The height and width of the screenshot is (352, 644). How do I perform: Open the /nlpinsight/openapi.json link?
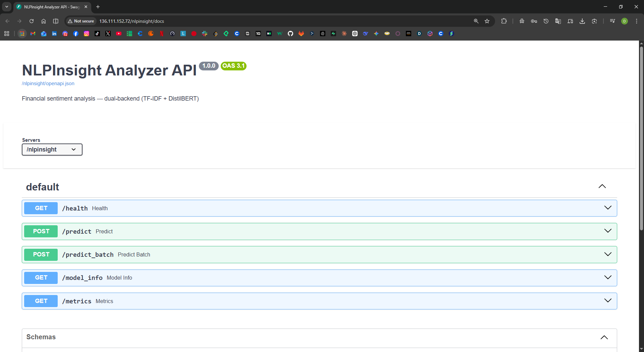point(48,83)
